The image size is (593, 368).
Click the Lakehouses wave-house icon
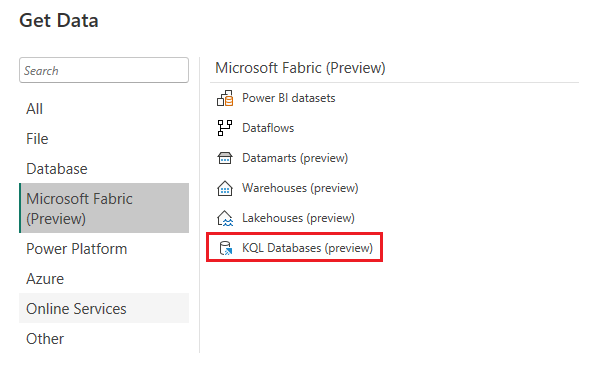225,218
